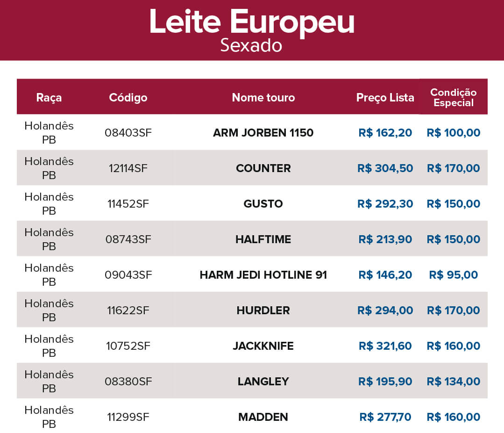Select the "Raça" column header
The image size is (504, 433).
49,97
